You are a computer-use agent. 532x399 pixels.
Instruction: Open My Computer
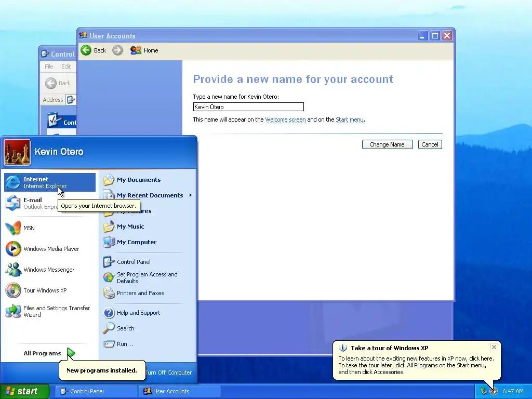pyautogui.click(x=148, y=242)
